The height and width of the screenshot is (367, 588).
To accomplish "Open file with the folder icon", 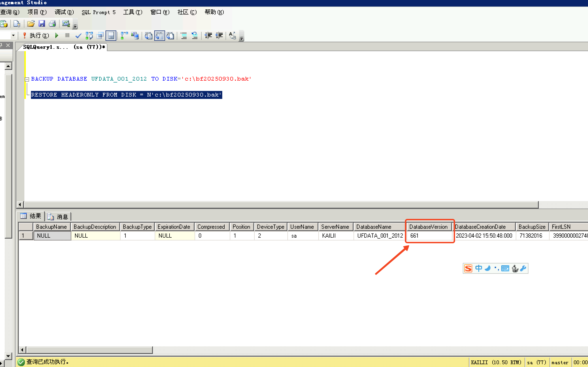I will tap(31, 24).
